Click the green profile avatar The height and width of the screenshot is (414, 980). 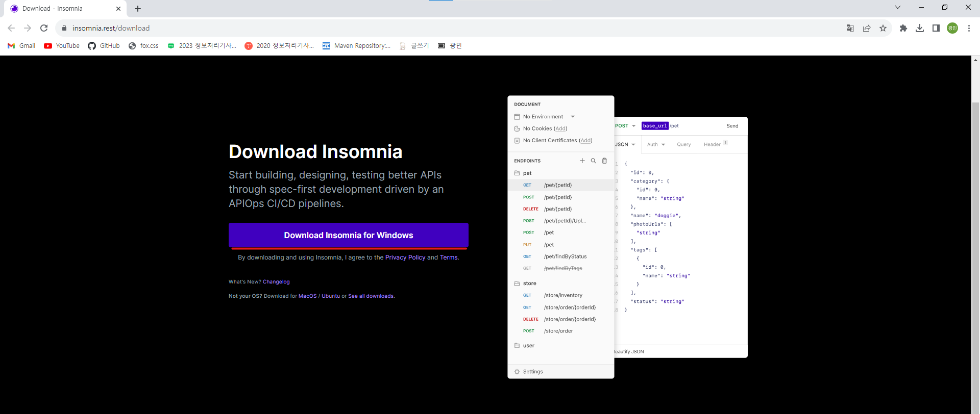click(952, 28)
